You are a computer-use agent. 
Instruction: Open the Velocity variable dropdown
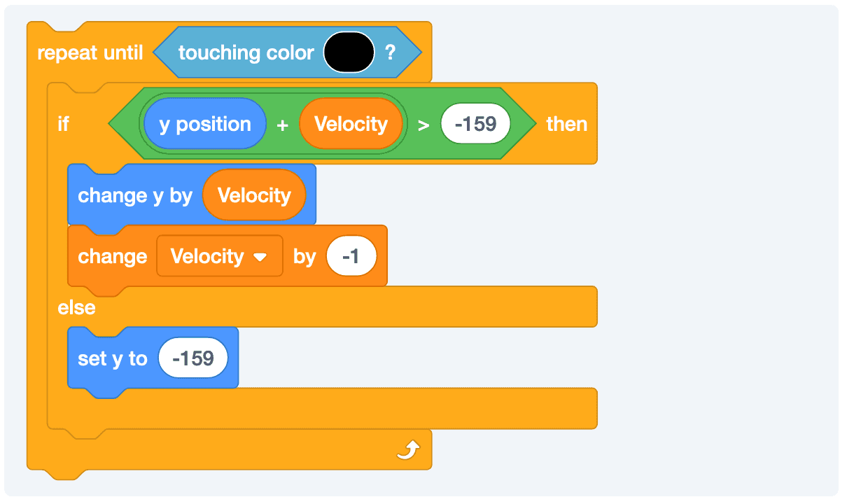[x=219, y=256]
